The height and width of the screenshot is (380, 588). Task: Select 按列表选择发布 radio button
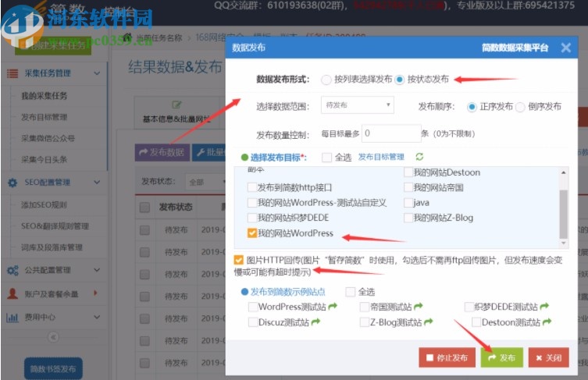(326, 80)
